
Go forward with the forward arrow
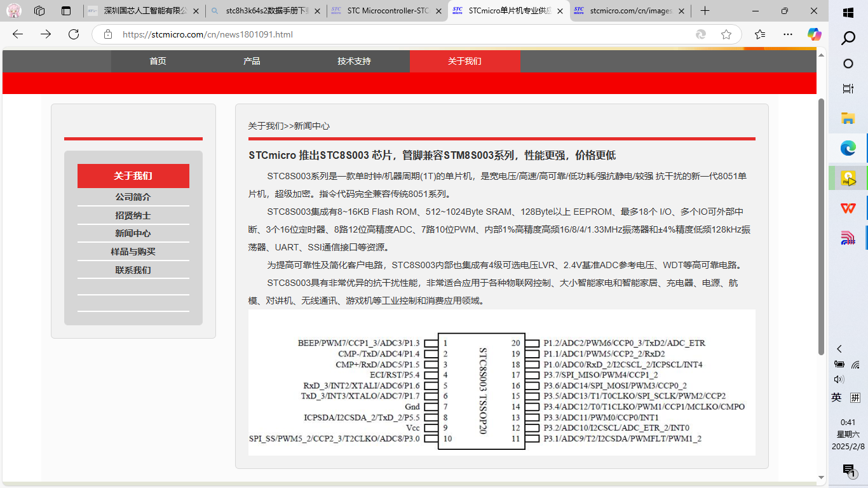point(46,34)
